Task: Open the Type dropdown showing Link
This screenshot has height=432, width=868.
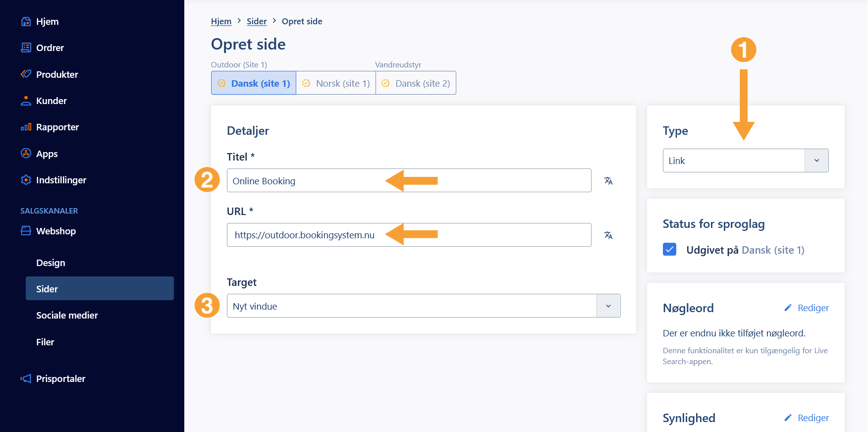Action: click(x=745, y=161)
